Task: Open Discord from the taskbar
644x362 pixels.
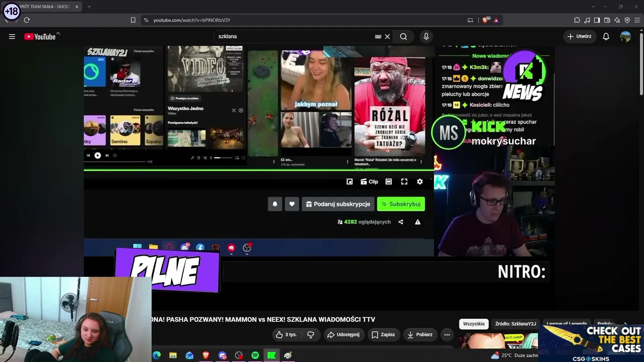Action: click(x=222, y=355)
